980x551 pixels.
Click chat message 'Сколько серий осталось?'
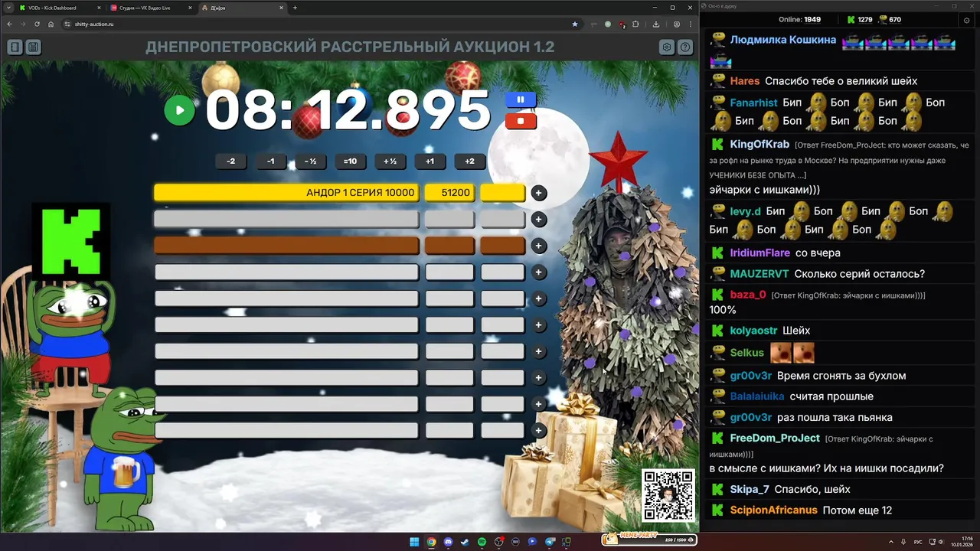[860, 273]
